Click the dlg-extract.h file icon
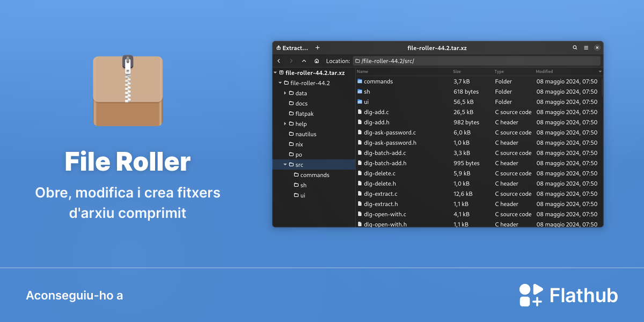This screenshot has height=322, width=644. pos(360,204)
